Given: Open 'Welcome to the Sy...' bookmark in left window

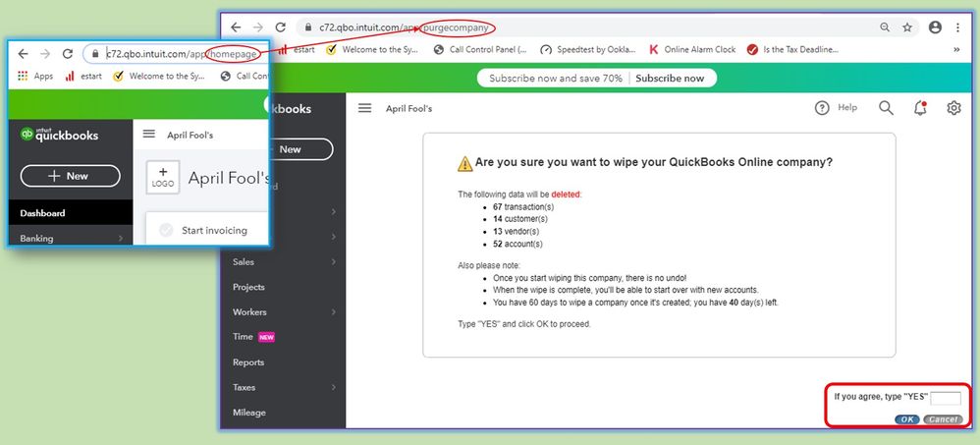Looking at the screenshot, I should click(x=161, y=77).
